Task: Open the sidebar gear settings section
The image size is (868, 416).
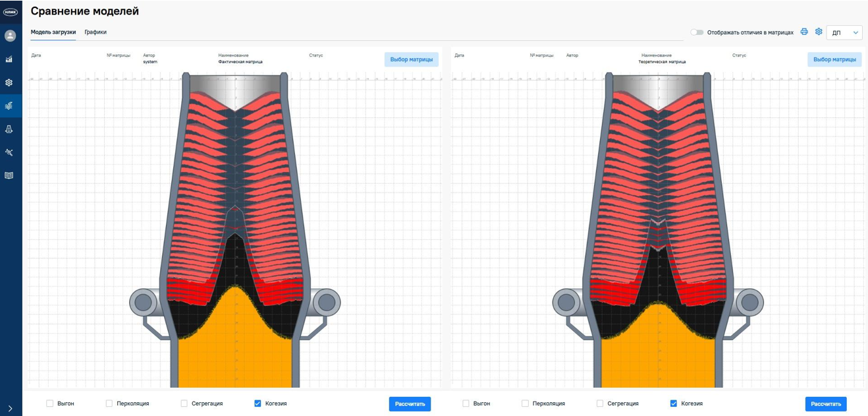Action: pyautogui.click(x=9, y=83)
